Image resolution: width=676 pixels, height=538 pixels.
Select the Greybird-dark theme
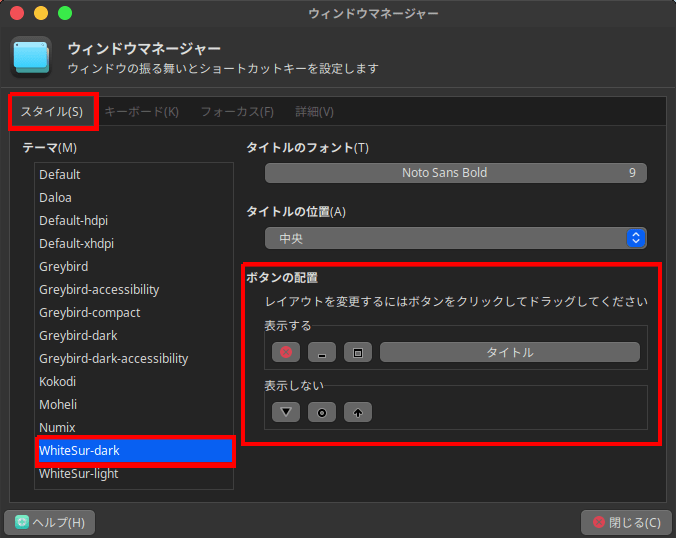(134, 335)
